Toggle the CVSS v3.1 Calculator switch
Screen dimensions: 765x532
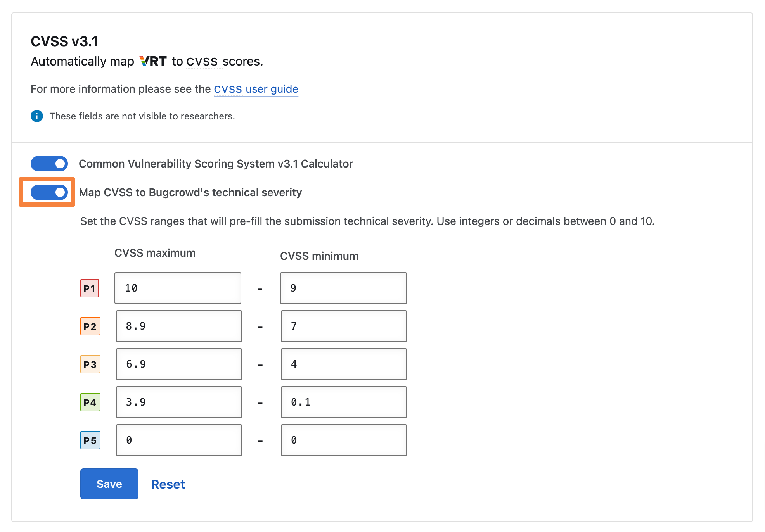[x=49, y=164]
